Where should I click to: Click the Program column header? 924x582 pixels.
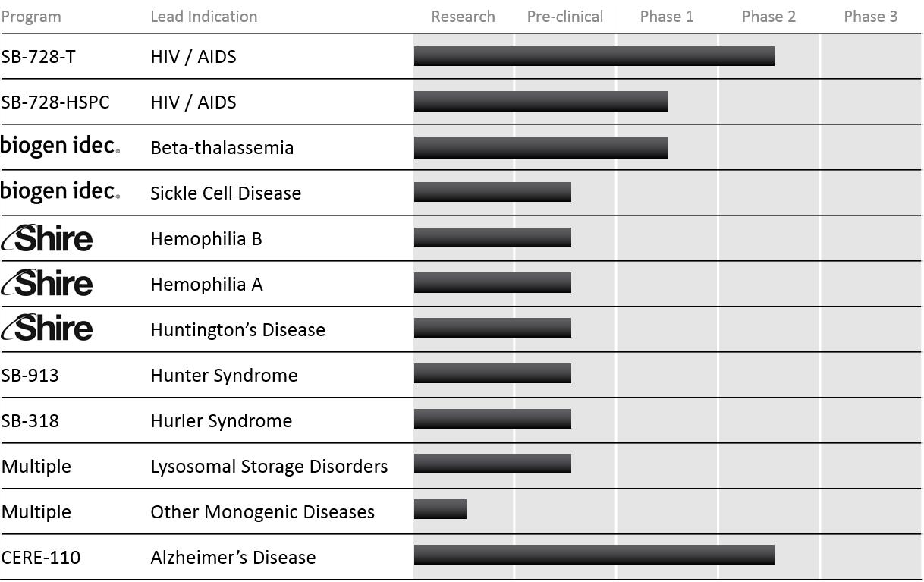click(31, 17)
